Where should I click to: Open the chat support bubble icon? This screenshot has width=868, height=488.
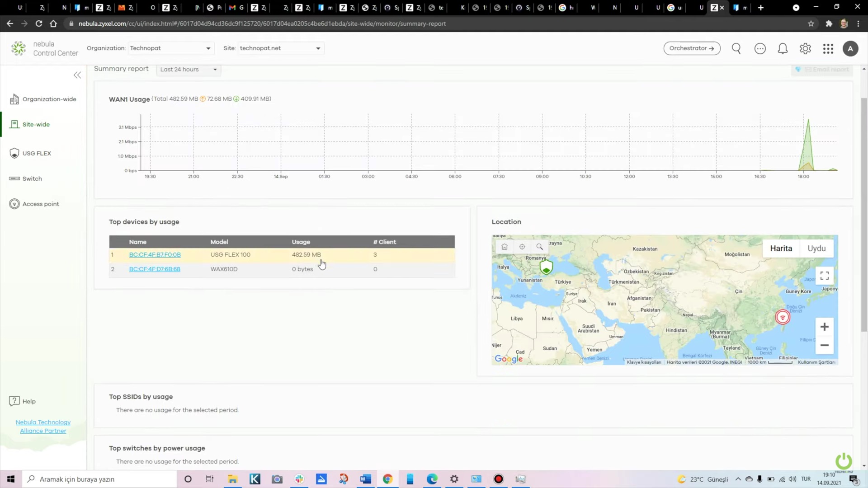click(760, 48)
